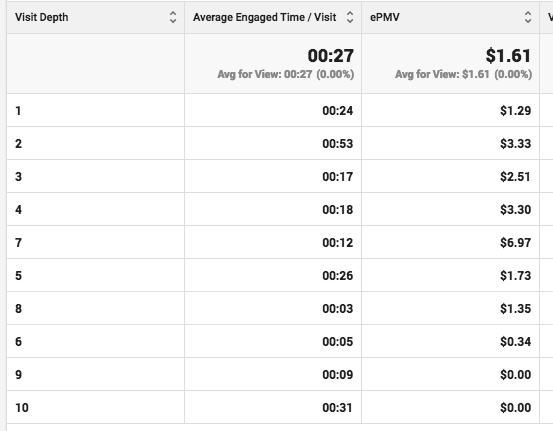Sort by Visit Depth arrows icon
Image resolution: width=553 pixels, height=431 pixels.
tap(173, 17)
